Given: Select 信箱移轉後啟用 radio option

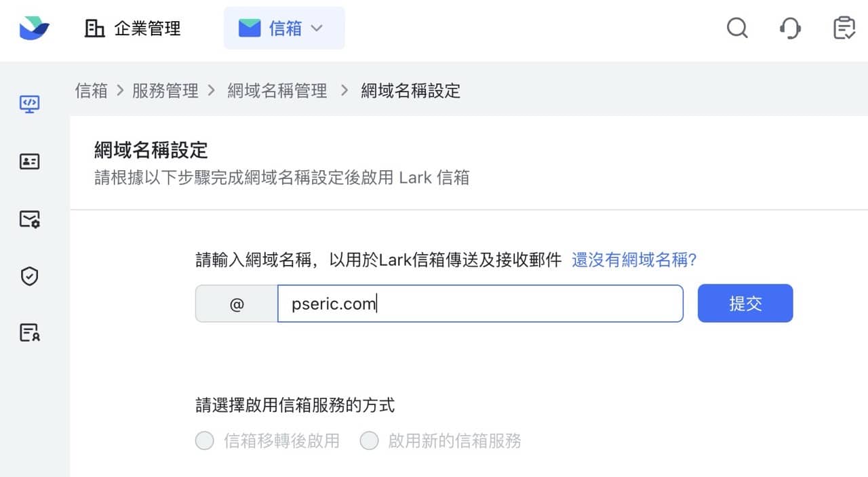Looking at the screenshot, I should [x=205, y=441].
